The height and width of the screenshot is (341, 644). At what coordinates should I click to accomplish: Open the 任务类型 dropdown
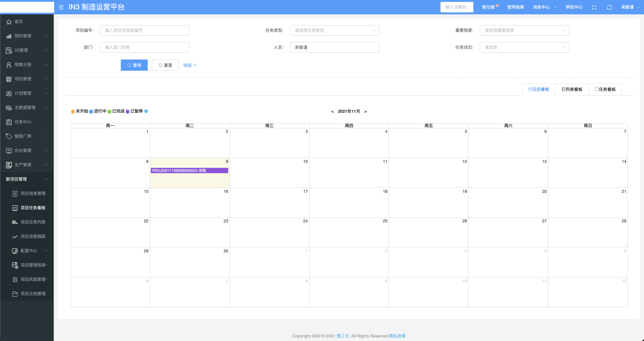point(335,30)
